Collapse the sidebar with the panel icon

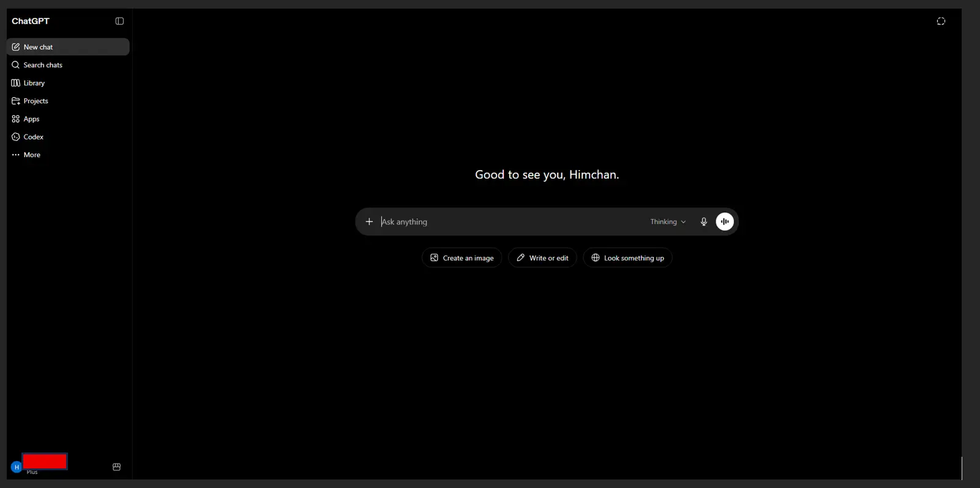[x=119, y=21]
